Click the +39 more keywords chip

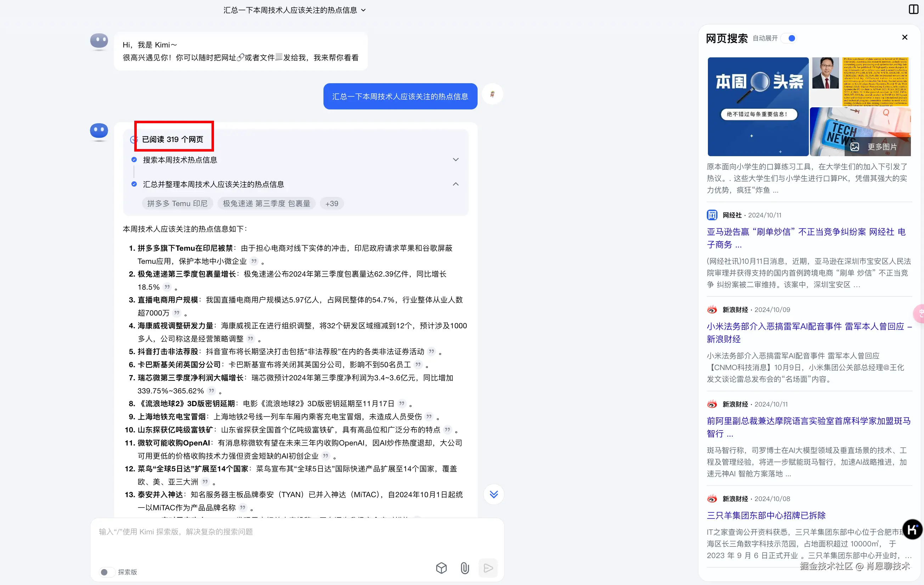332,203
